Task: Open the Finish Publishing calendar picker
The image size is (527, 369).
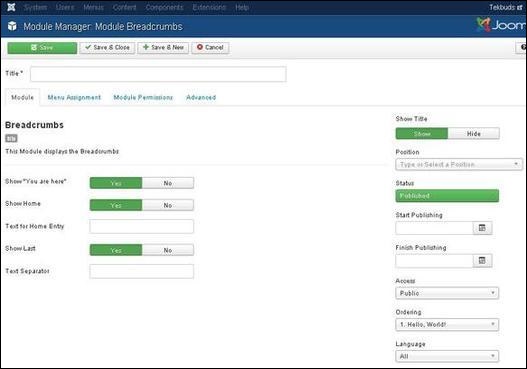Action: [482, 260]
